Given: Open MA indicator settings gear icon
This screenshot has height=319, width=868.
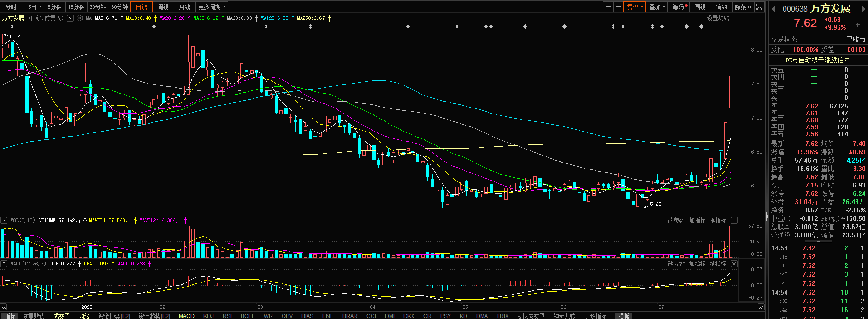Looking at the screenshot, I should click(x=80, y=18).
